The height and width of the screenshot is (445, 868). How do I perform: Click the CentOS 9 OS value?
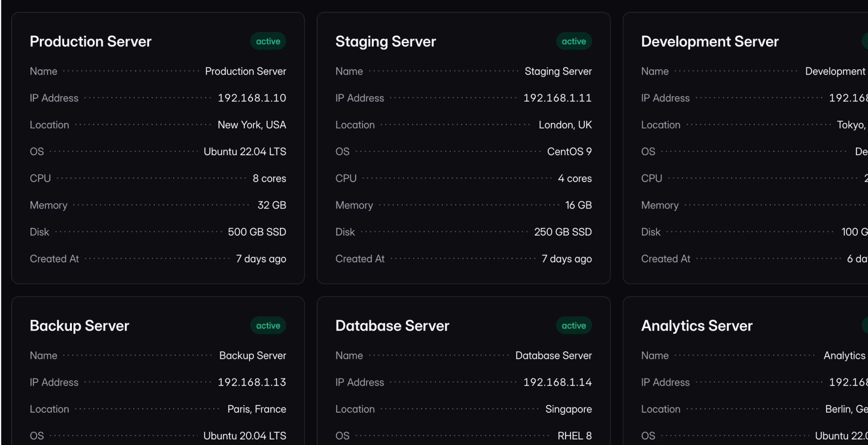569,152
